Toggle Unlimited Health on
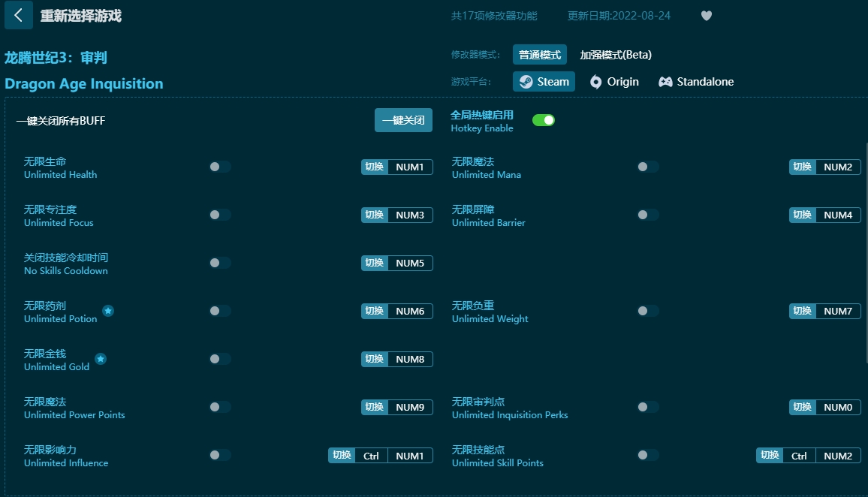Screen dimensions: 868x497 click(219, 167)
